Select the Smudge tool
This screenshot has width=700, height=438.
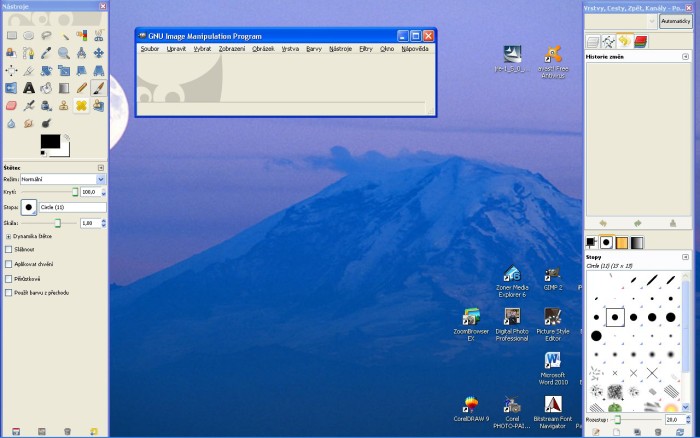pos(29,123)
